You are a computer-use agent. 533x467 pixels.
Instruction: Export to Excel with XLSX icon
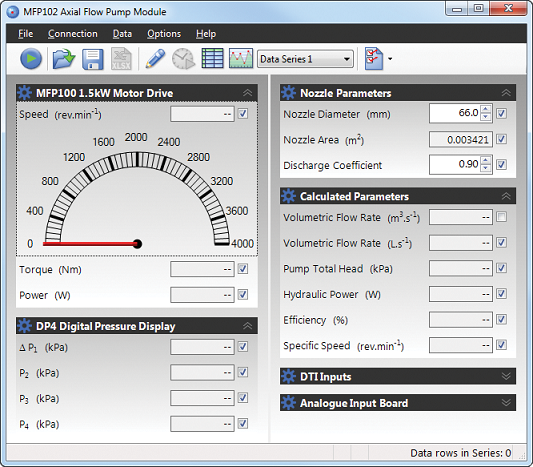121,59
